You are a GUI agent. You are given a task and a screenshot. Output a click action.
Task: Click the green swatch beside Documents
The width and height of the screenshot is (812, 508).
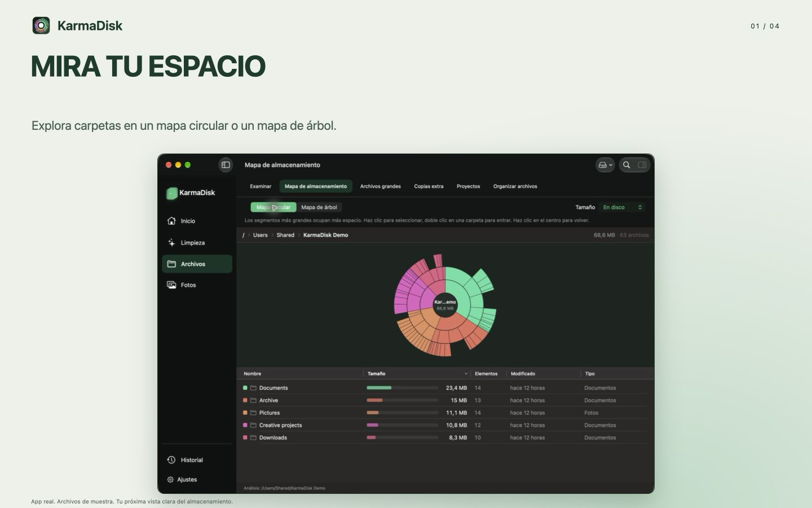tap(245, 388)
